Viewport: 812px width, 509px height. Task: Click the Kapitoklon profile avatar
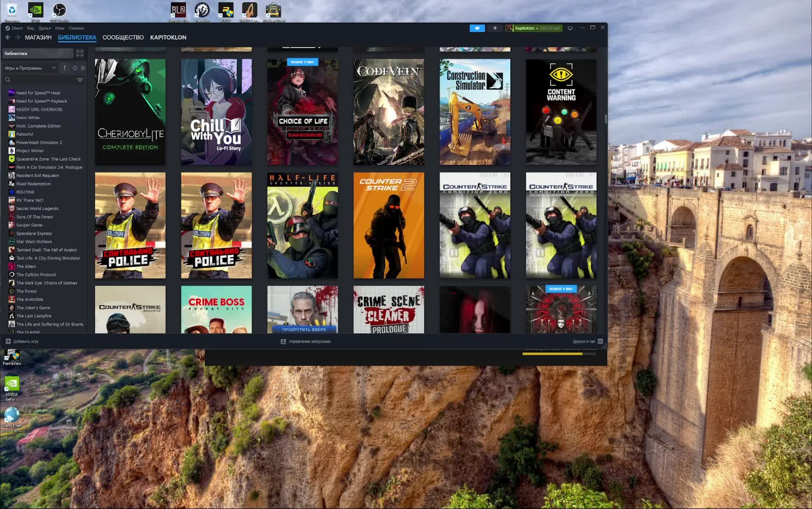pyautogui.click(x=509, y=28)
